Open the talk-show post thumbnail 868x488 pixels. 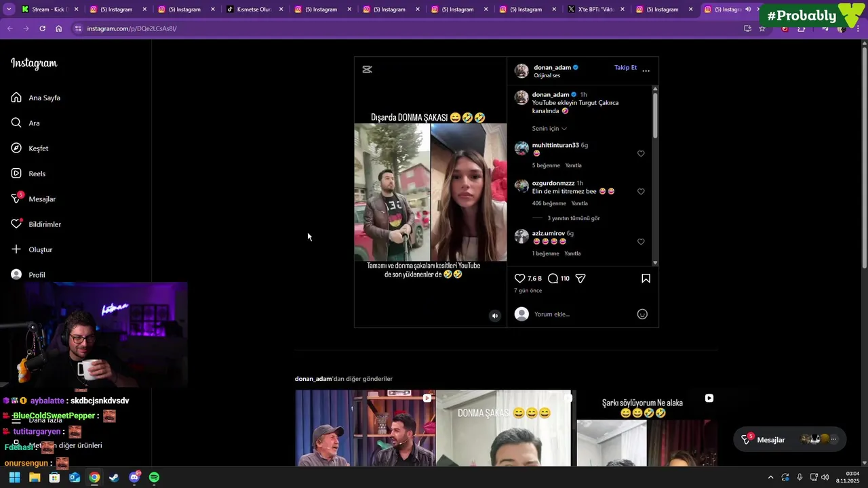365,428
